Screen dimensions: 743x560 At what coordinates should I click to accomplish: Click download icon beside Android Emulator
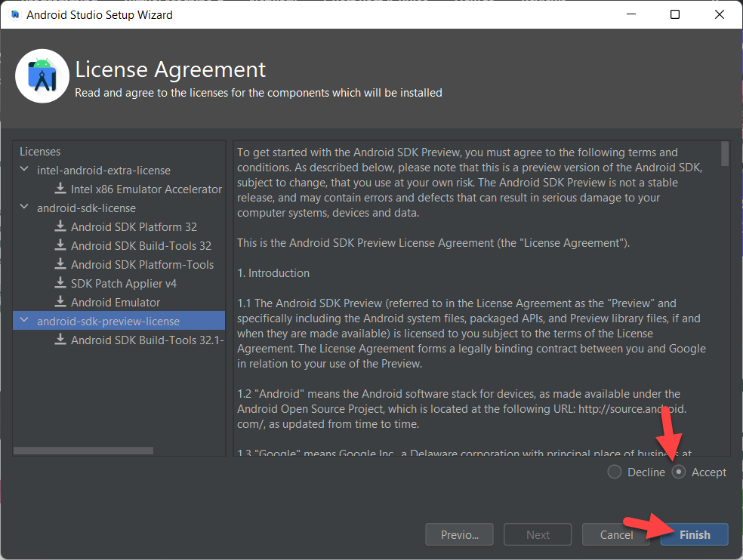coord(60,302)
